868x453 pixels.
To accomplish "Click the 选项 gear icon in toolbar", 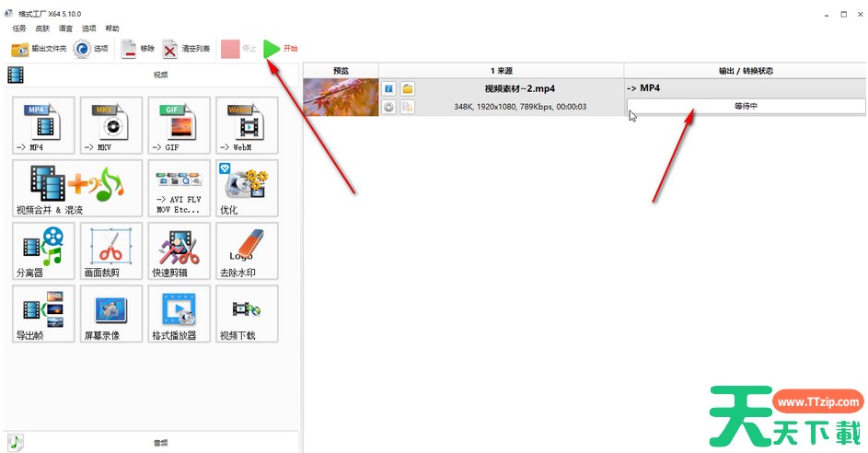I will (82, 49).
